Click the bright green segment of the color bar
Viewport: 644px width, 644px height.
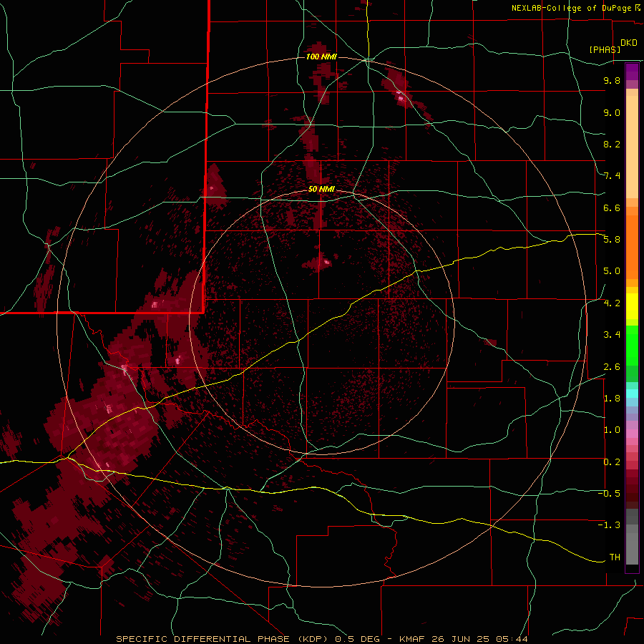point(632,346)
